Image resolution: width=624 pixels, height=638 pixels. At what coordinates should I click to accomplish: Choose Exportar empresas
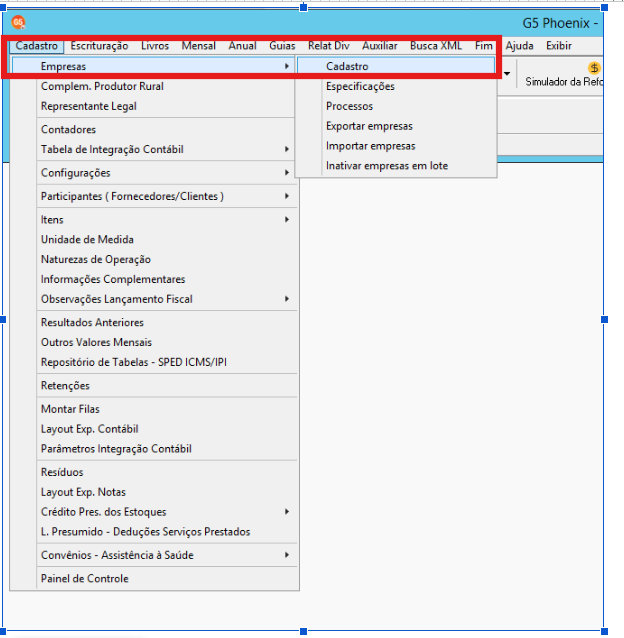click(x=396, y=126)
